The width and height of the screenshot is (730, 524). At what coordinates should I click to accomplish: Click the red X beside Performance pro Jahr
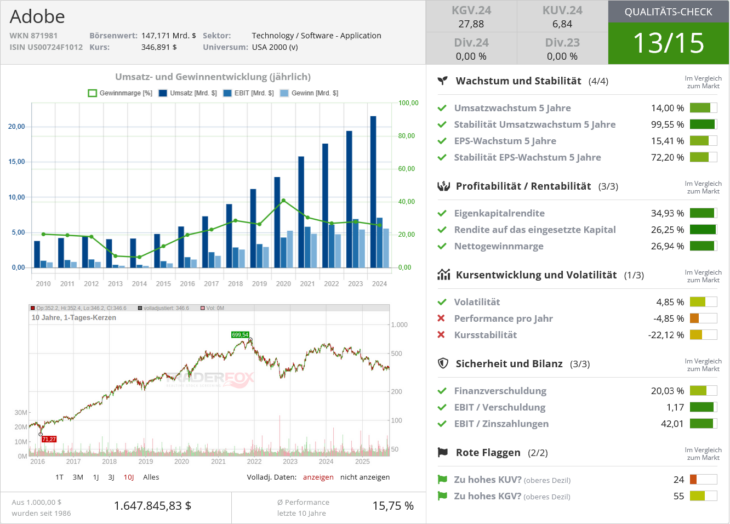(442, 318)
